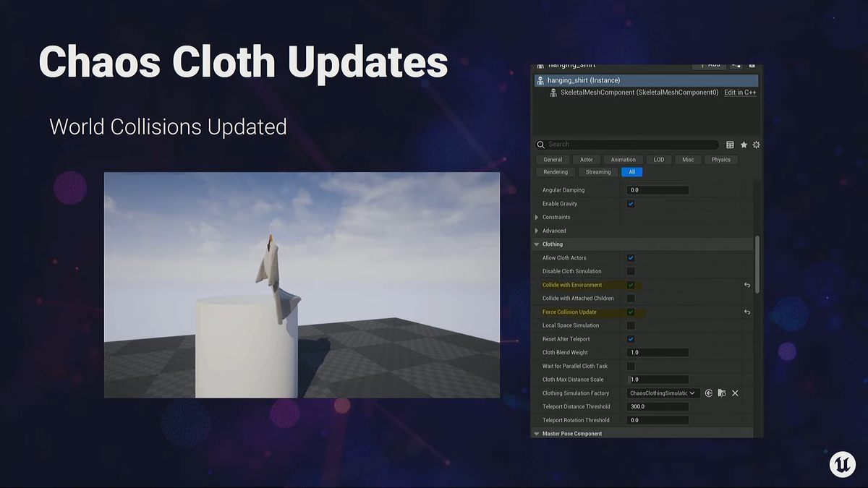Click 'Cloth Blend Weight' label
868x488 pixels.
pos(565,353)
